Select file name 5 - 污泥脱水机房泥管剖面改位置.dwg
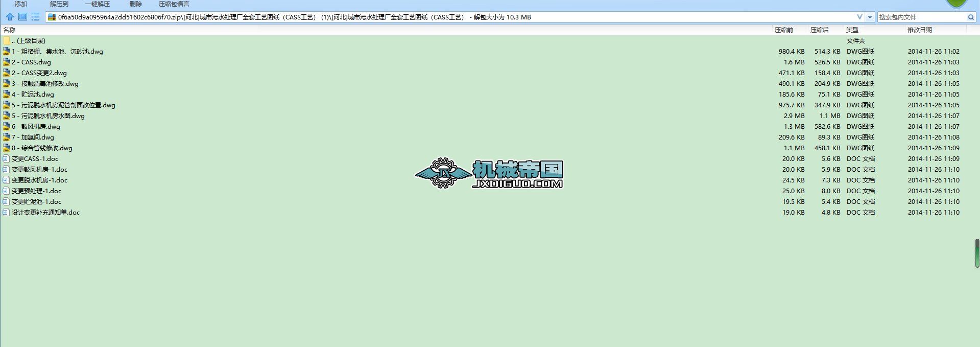 click(x=63, y=105)
